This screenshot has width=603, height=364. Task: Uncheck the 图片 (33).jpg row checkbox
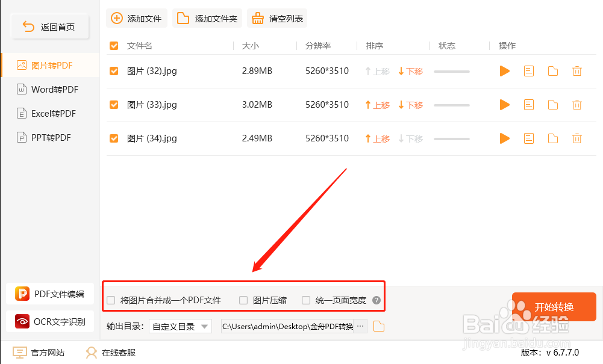point(114,105)
